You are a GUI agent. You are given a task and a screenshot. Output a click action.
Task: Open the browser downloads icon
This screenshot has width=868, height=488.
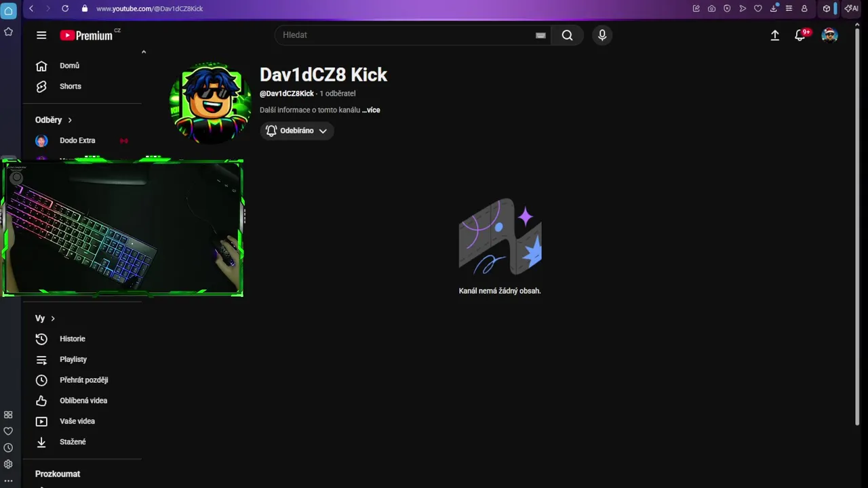coord(774,8)
